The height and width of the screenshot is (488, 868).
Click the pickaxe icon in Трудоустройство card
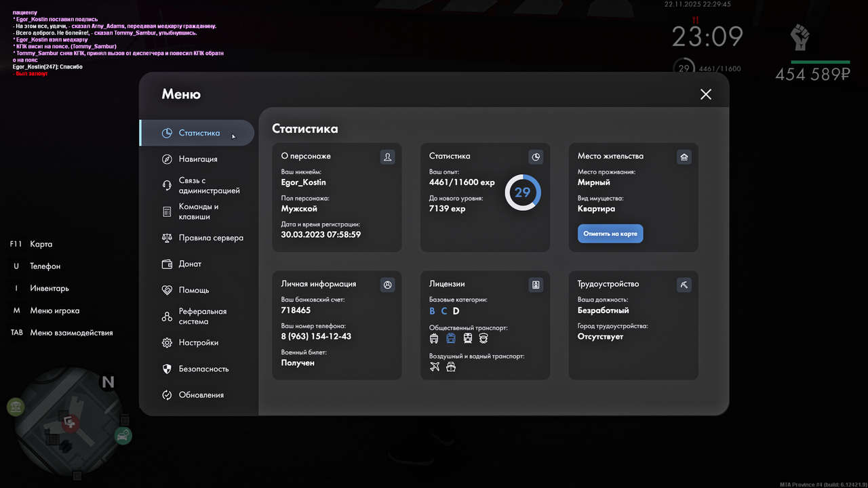coord(684,285)
